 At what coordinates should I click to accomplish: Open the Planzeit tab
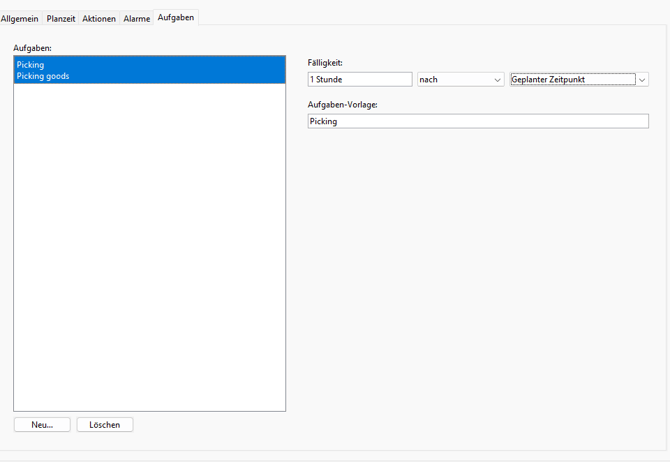pos(61,19)
